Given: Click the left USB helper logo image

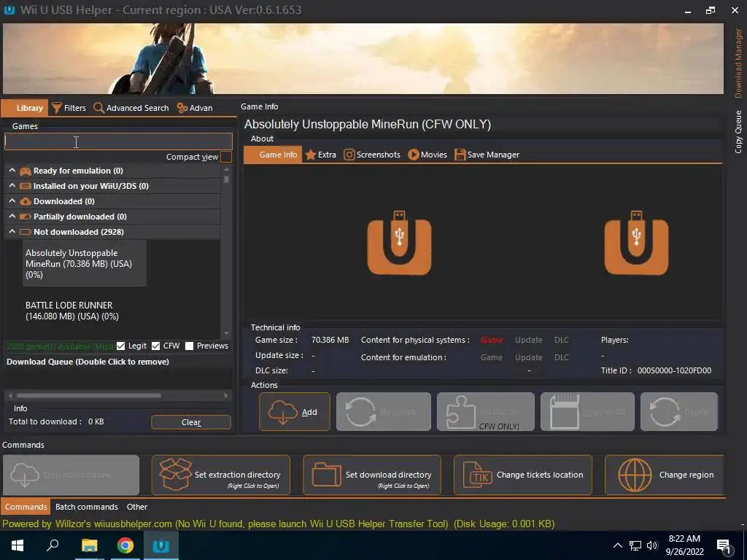Looking at the screenshot, I should click(x=399, y=243).
